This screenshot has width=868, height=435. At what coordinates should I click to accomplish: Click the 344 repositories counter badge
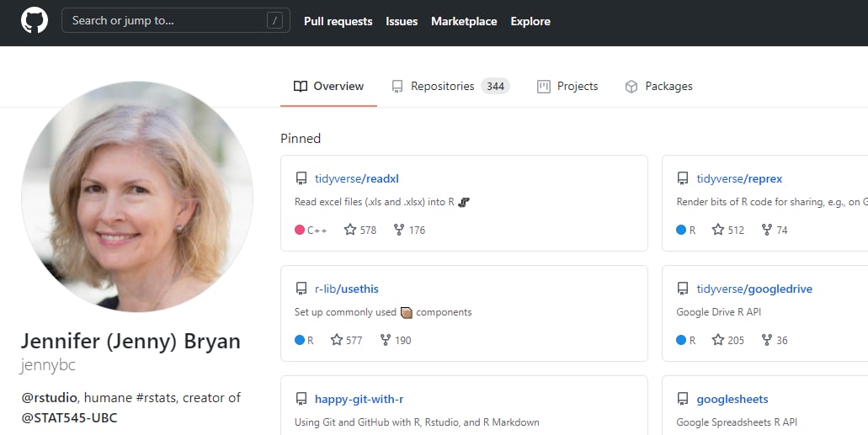(495, 87)
